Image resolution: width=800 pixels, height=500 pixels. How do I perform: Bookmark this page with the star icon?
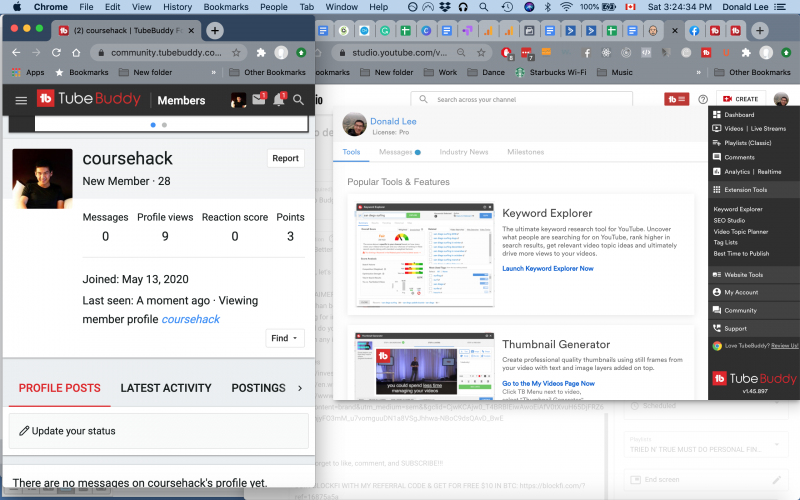click(236, 52)
